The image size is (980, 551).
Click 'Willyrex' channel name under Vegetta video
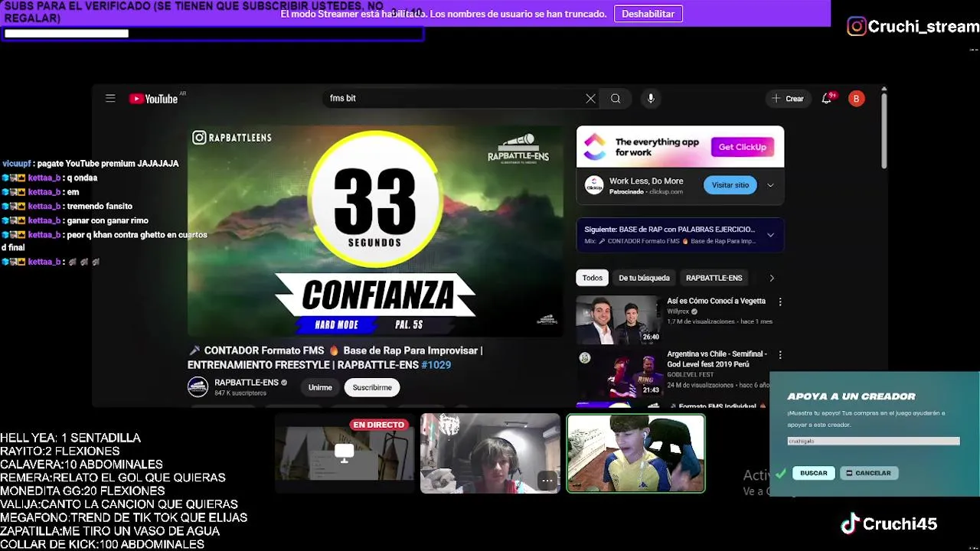click(x=678, y=311)
